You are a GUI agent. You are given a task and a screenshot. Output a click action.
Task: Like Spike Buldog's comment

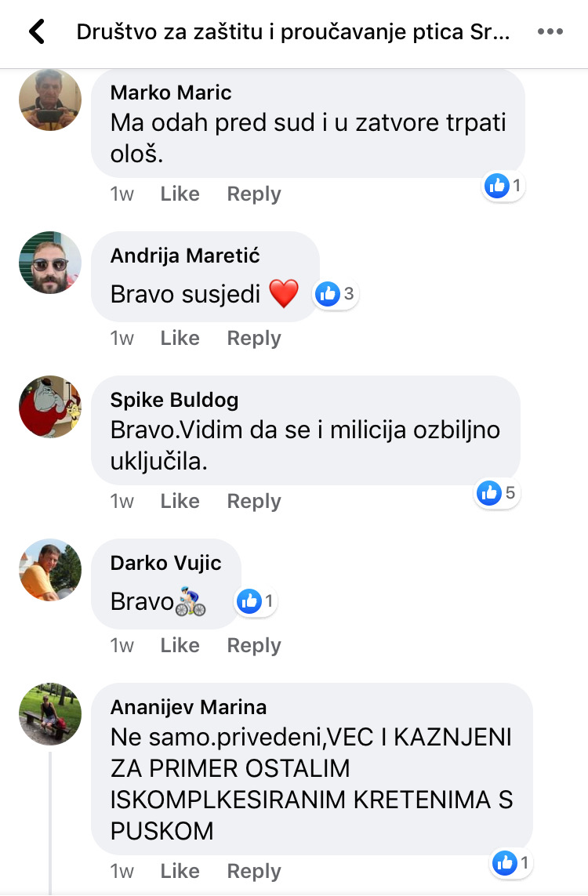[180, 501]
